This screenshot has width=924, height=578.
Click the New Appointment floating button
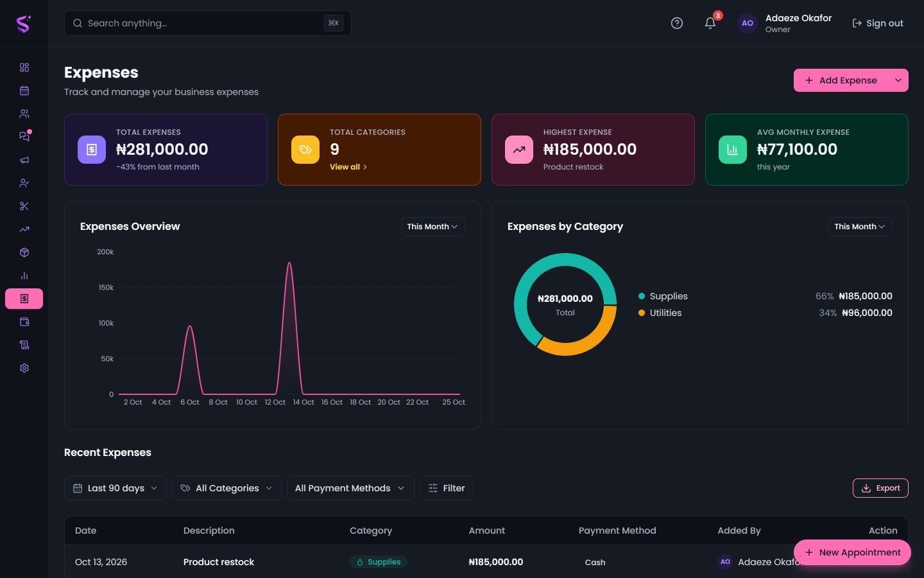(x=852, y=552)
